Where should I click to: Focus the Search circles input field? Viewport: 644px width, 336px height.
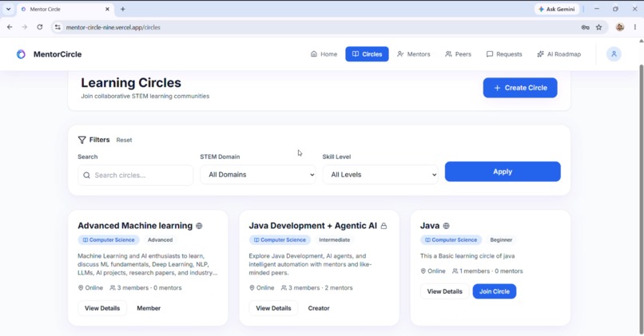pyautogui.click(x=135, y=175)
